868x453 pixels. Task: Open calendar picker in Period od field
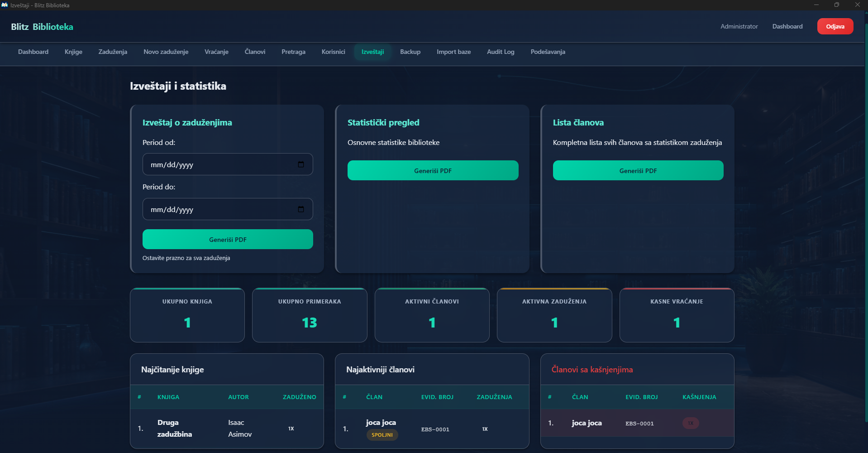point(301,164)
